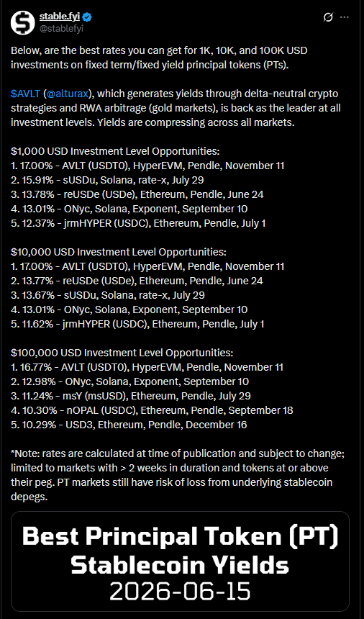This screenshot has width=364, height=619.
Task: Open the stable.fyi profile avatar
Action: [x=23, y=22]
